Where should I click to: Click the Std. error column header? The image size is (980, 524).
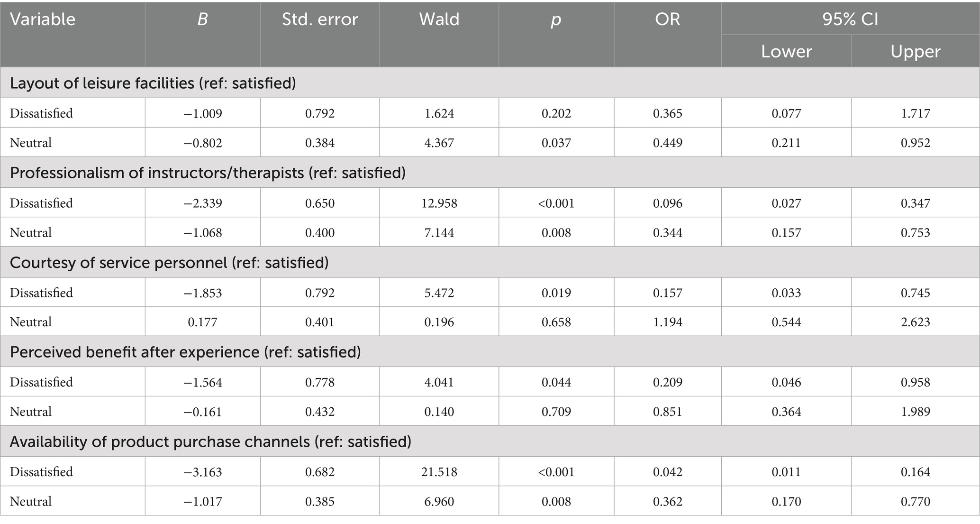pos(320,19)
